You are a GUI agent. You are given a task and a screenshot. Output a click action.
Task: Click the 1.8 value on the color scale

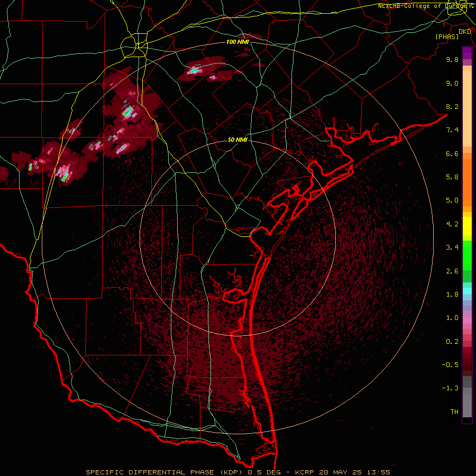(x=452, y=295)
